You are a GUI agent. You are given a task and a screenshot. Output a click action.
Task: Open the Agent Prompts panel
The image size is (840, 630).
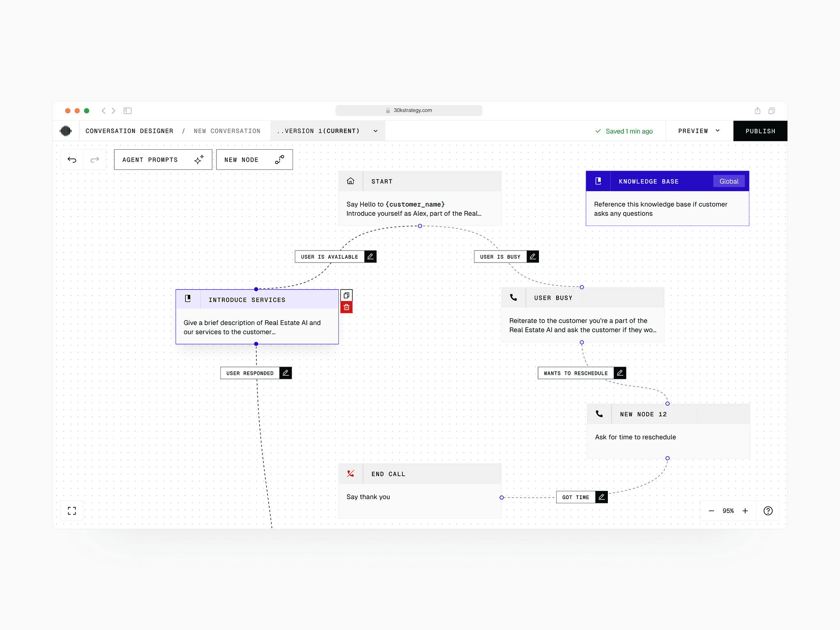163,160
